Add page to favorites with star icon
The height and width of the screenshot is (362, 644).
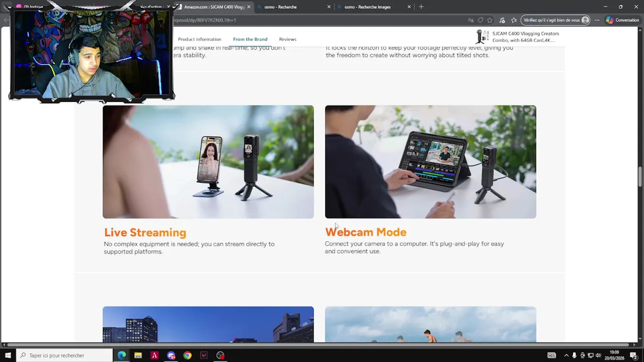click(490, 20)
